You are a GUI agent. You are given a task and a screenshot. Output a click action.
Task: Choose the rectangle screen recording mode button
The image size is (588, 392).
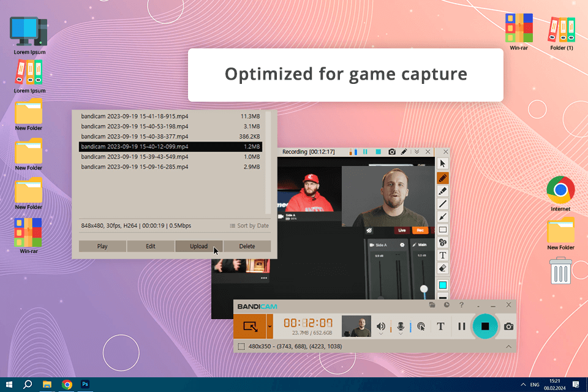250,326
